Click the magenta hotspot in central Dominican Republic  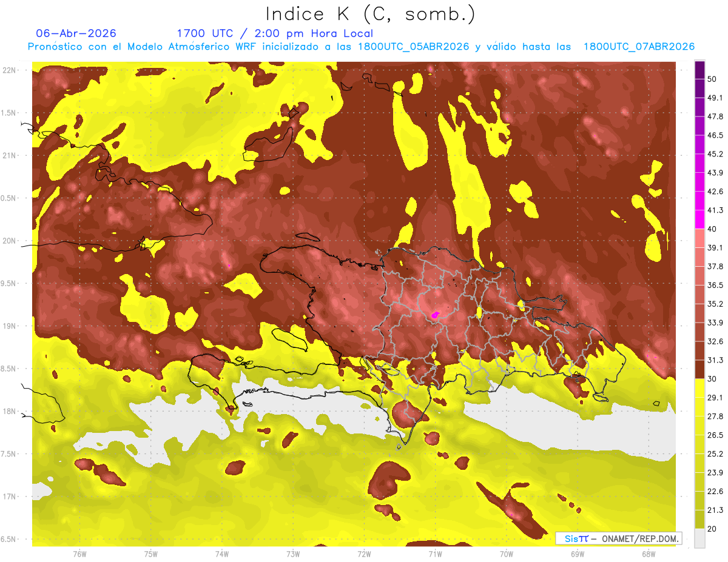click(435, 315)
